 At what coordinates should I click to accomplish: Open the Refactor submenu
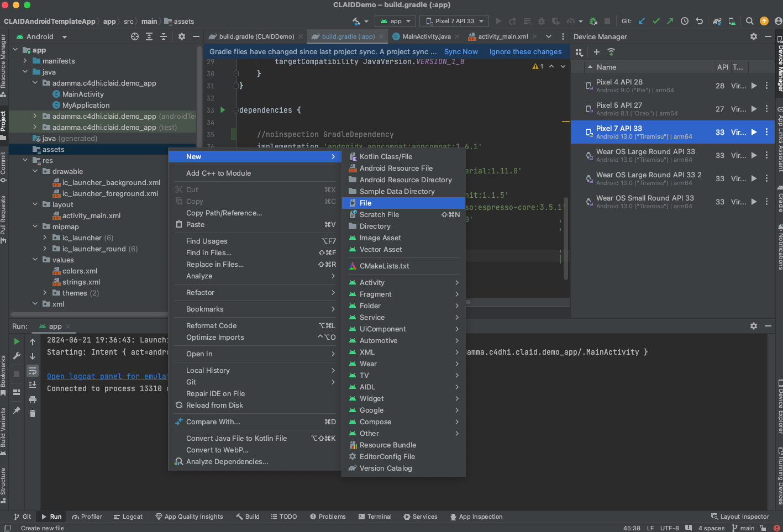(255, 292)
